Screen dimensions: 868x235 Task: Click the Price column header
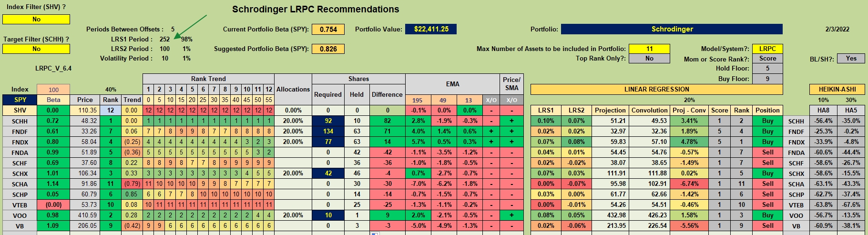tap(85, 100)
